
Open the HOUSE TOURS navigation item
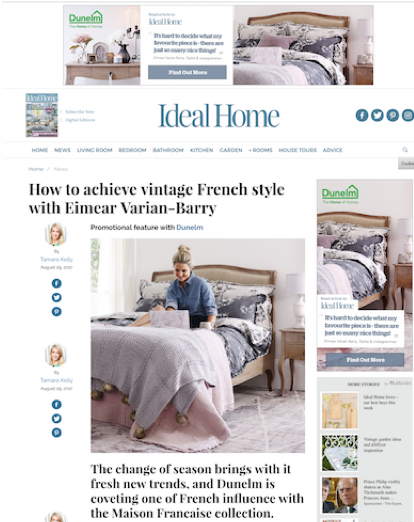298,150
